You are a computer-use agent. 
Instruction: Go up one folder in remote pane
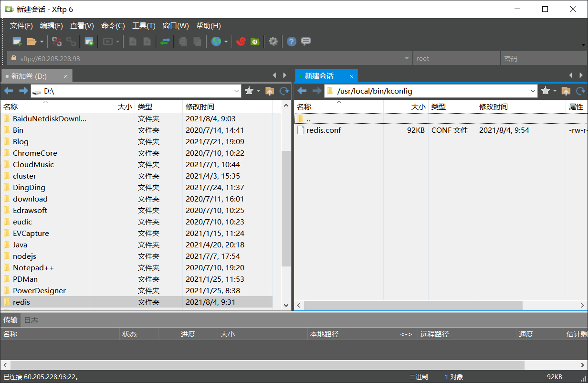click(566, 91)
